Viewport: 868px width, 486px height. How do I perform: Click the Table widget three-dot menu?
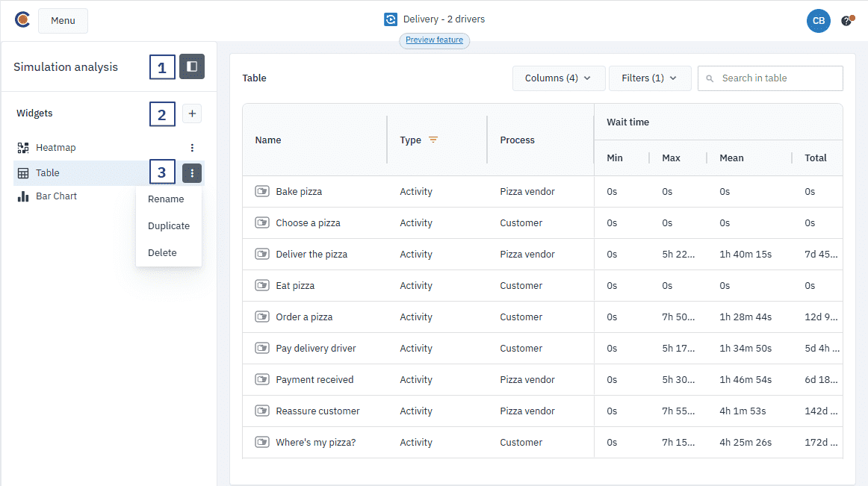(x=192, y=173)
